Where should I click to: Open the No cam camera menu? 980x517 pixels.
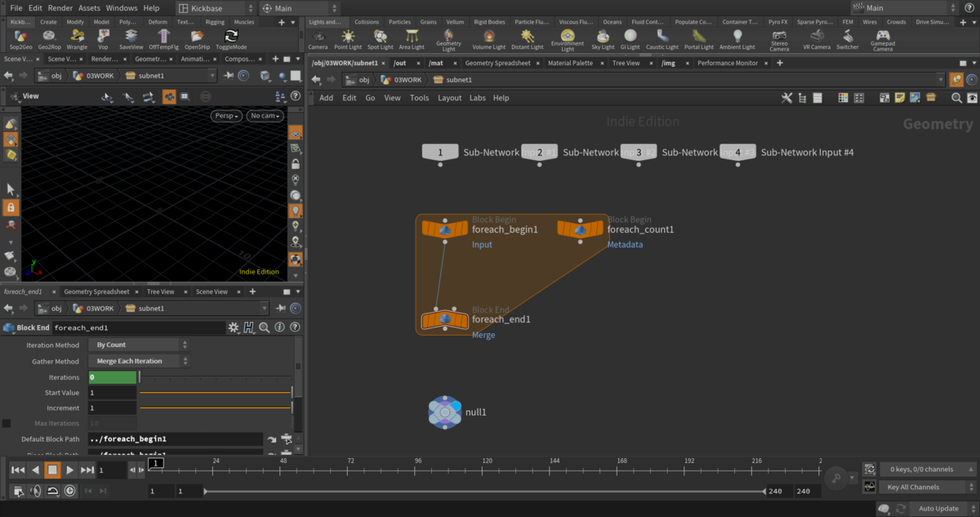265,116
